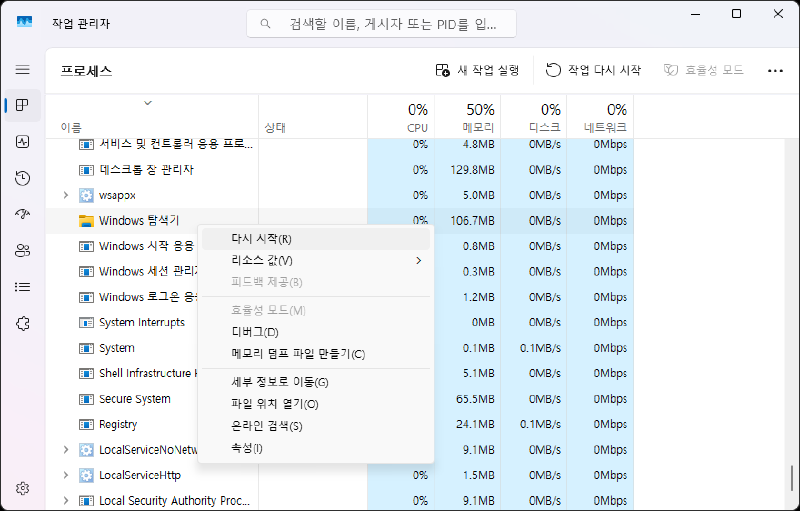
Task: Click the 106.7MB memory value
Action: tap(472, 221)
